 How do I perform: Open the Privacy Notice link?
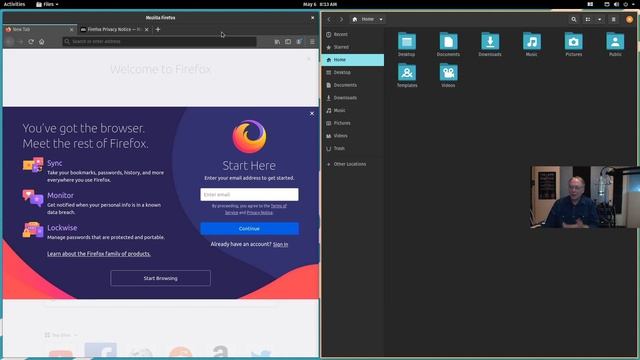[260, 212]
